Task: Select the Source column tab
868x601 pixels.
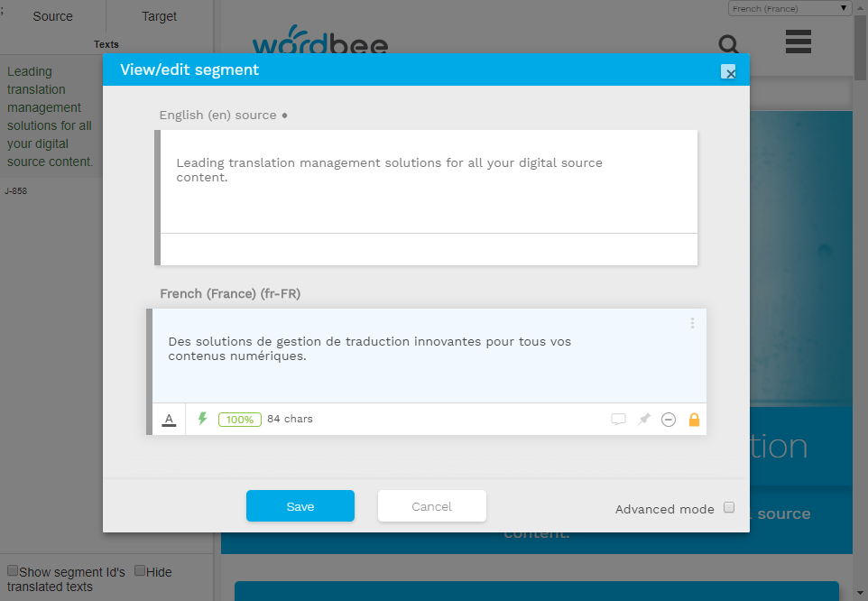Action: point(52,16)
